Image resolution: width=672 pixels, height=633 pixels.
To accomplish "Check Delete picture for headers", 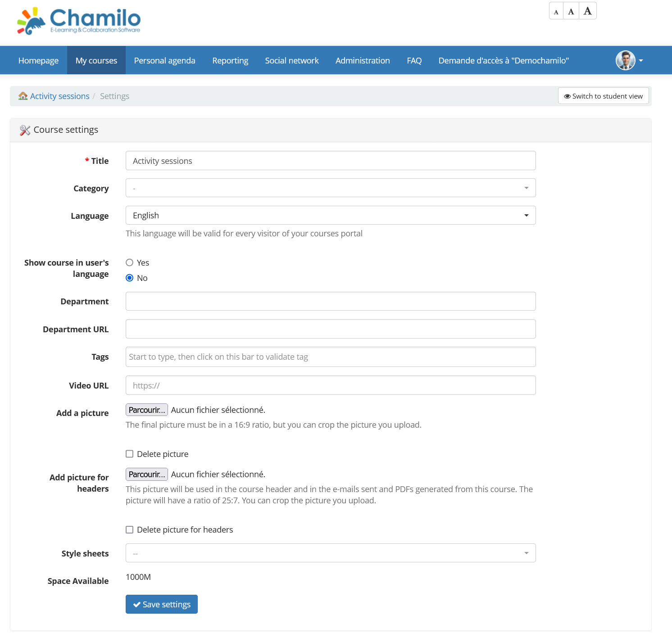I will point(130,529).
